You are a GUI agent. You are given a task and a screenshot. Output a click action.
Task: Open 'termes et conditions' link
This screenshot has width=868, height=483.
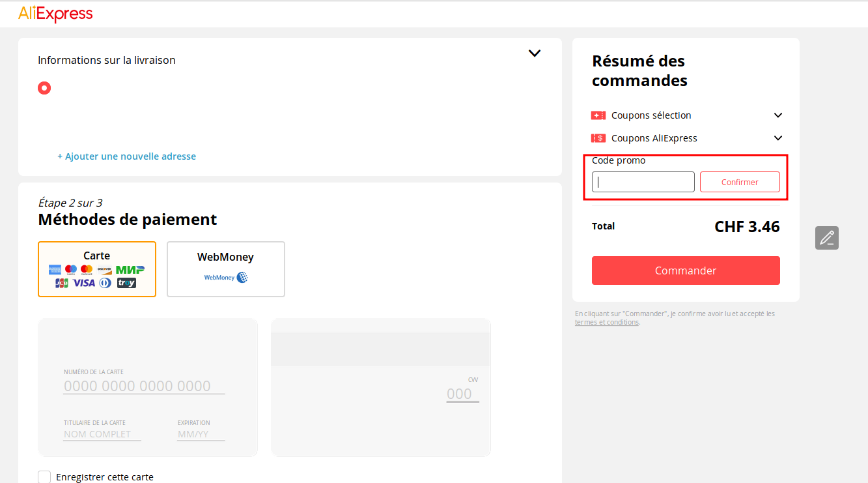606,321
